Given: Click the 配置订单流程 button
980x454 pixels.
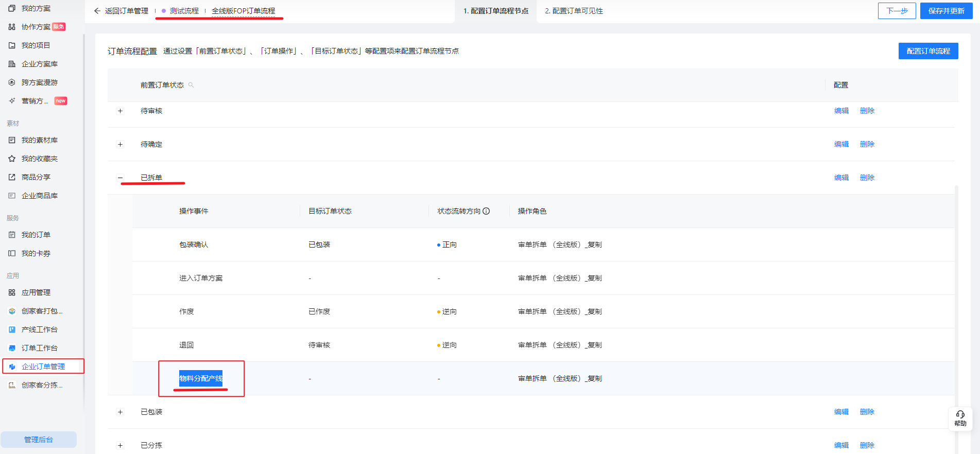Looking at the screenshot, I should [x=928, y=51].
